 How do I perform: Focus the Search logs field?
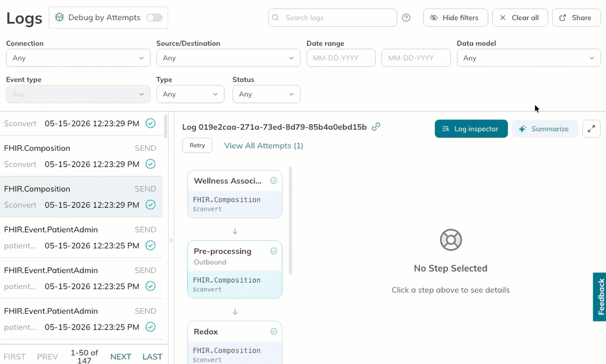coord(332,18)
